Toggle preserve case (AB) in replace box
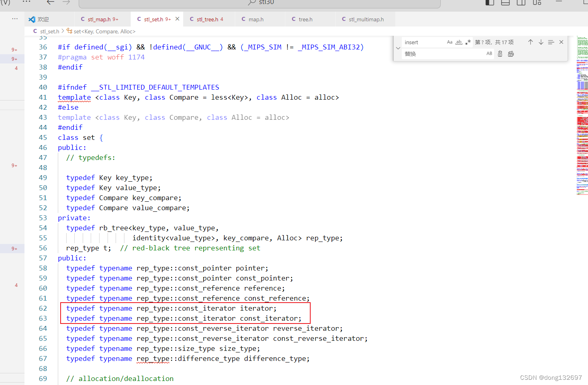Screen dimensions: 588x385 tap(489, 53)
